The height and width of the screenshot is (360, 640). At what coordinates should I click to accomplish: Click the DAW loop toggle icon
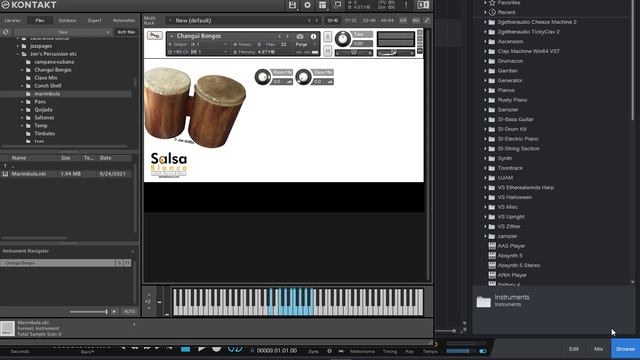coord(235,349)
